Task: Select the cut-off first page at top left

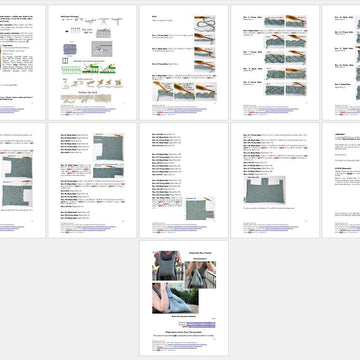Action: [22, 62]
